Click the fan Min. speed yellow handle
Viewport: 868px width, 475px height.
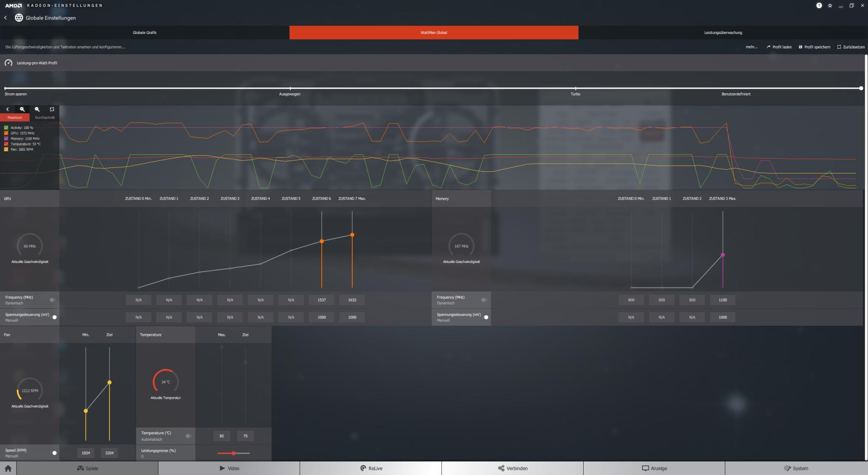tap(86, 411)
